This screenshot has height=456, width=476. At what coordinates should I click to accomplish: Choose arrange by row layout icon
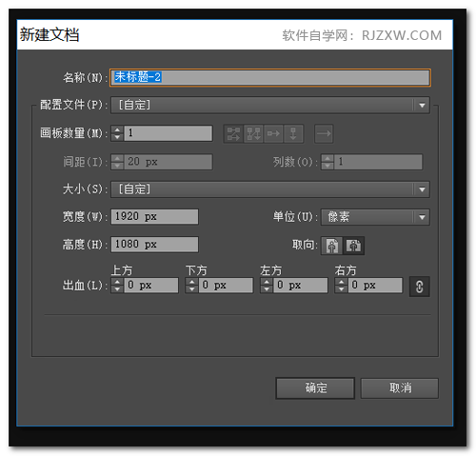pos(273,133)
